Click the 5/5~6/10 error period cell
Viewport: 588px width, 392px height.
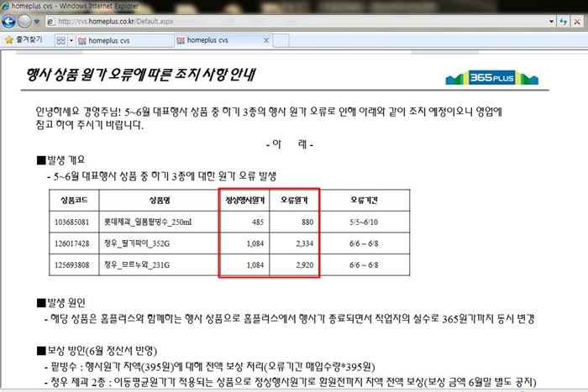coord(364,222)
